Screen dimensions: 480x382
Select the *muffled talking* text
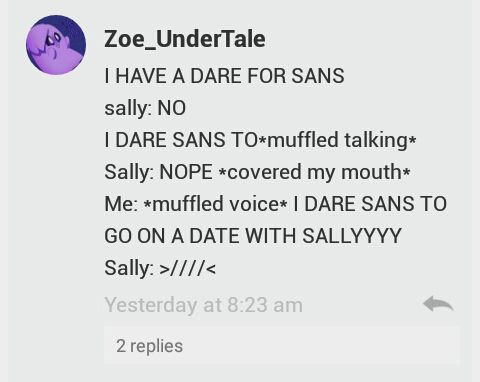tap(337, 140)
